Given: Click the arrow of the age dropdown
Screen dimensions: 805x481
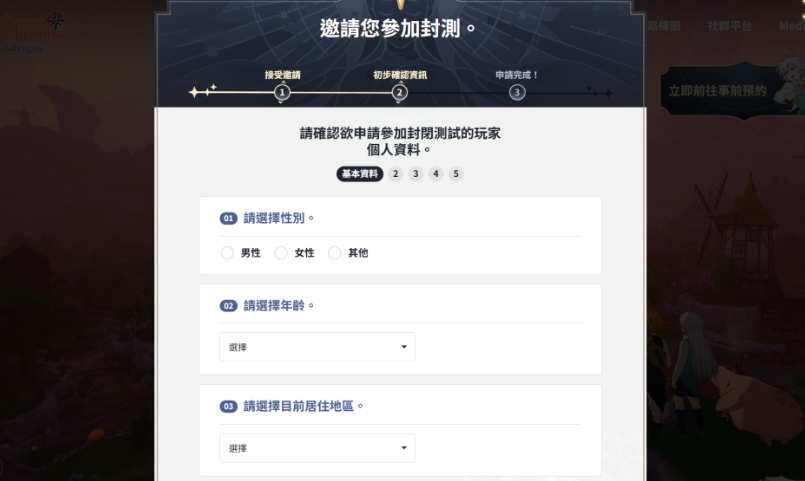Looking at the screenshot, I should coord(404,347).
